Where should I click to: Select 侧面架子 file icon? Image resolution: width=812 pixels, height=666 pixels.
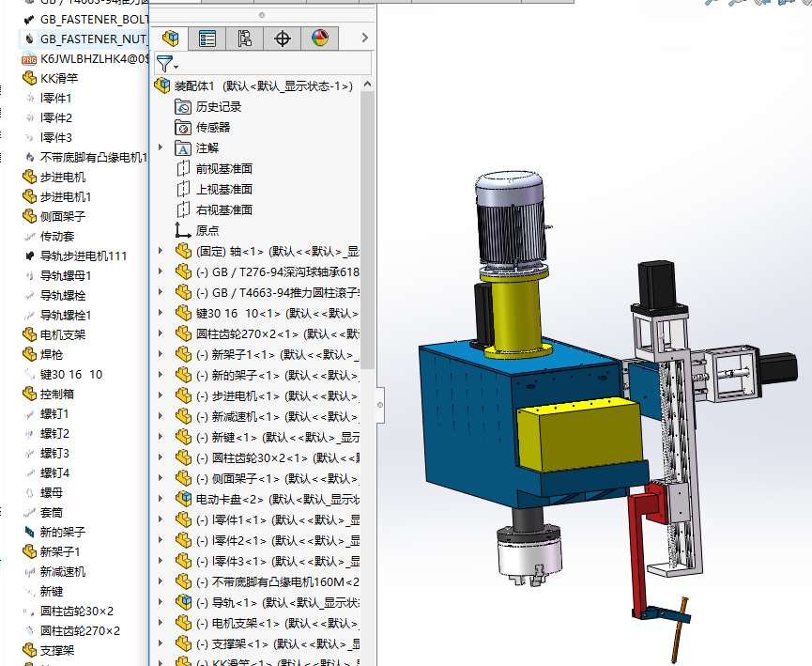tap(29, 217)
